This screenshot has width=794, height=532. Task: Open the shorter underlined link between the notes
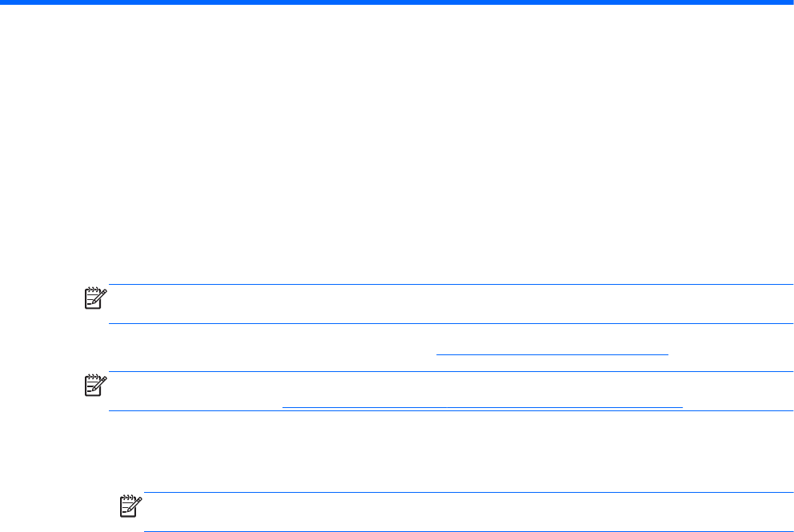[551, 351]
